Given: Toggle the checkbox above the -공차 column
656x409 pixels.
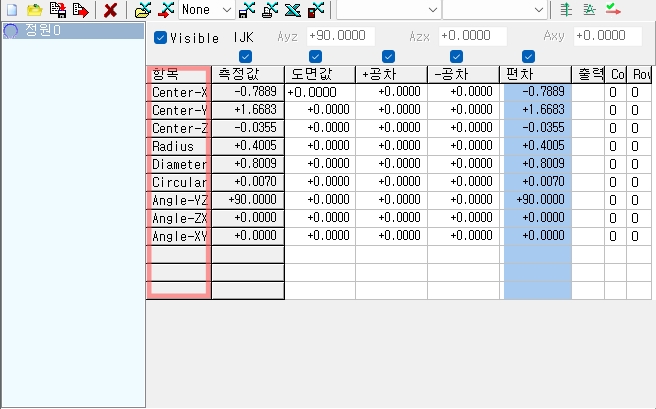Looking at the screenshot, I should pyautogui.click(x=456, y=56).
